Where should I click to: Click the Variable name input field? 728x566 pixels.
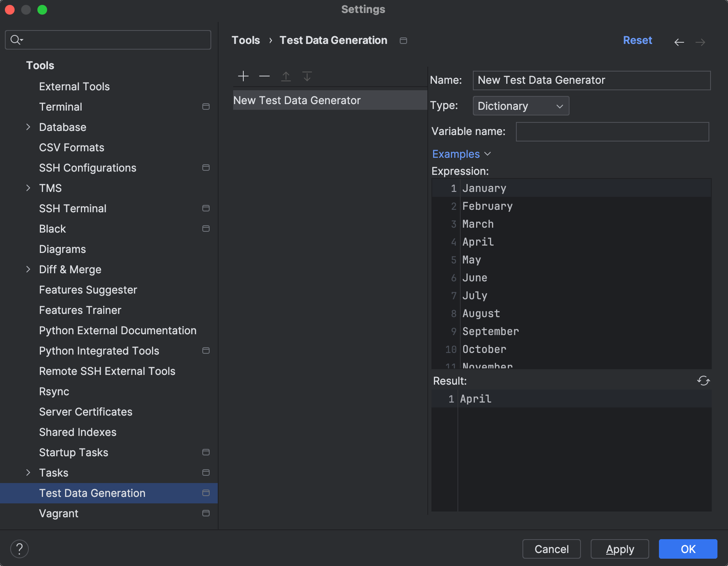[612, 131]
